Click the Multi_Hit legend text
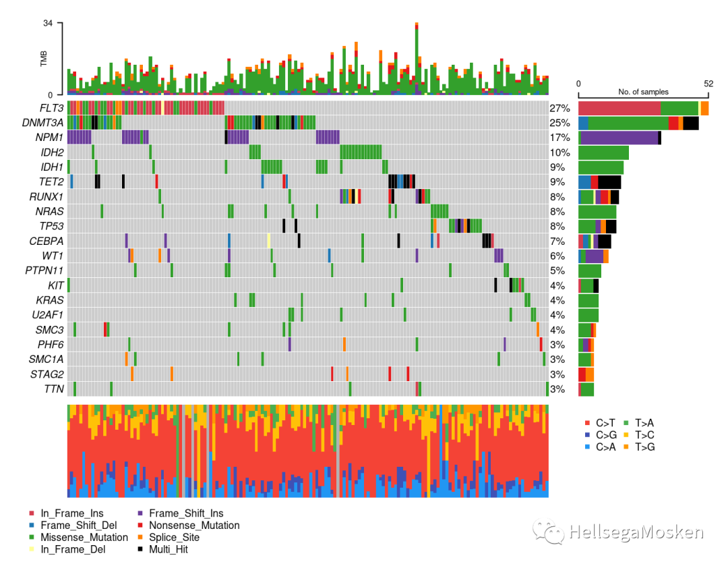The height and width of the screenshot is (566, 728). pyautogui.click(x=168, y=549)
